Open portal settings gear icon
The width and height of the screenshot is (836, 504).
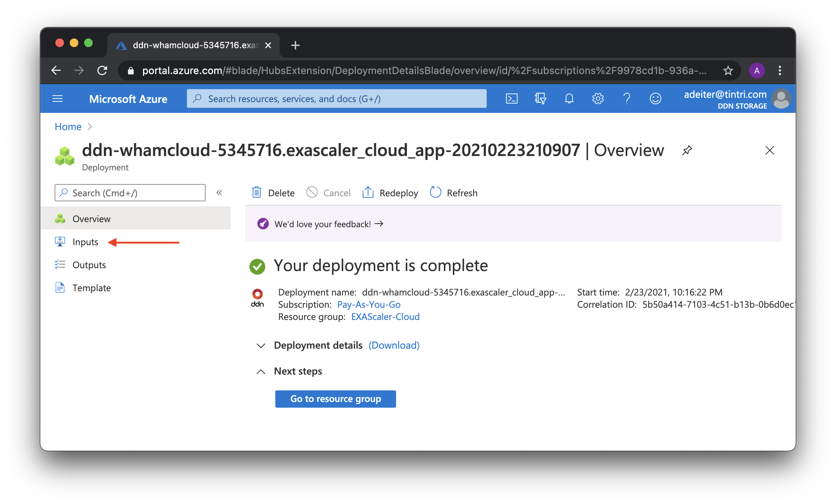click(x=598, y=98)
